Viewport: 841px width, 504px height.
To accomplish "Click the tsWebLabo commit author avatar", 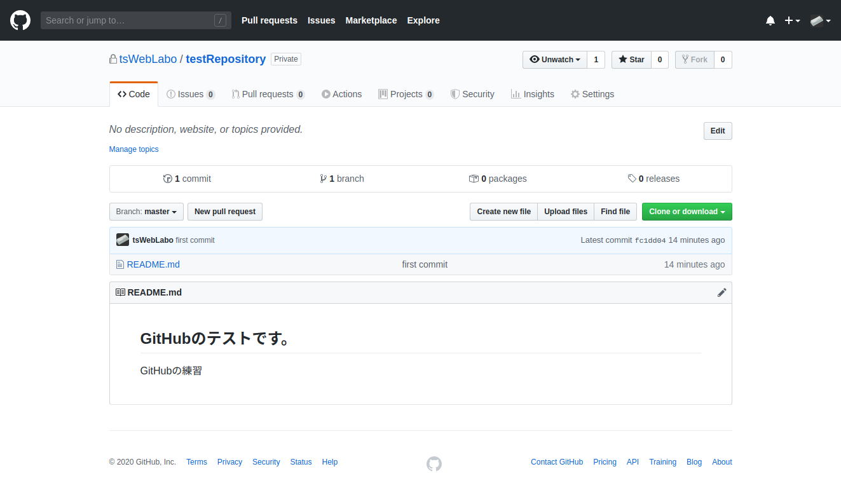I will coord(123,240).
